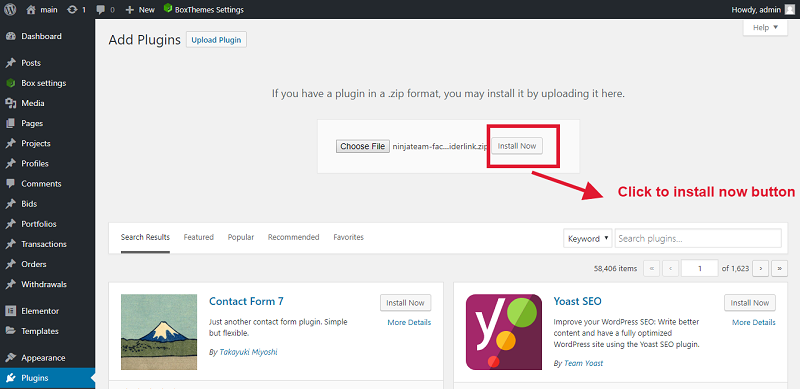Screen dimensions: 800x389
Task: Switch to the Favorites tab
Action: 348,237
